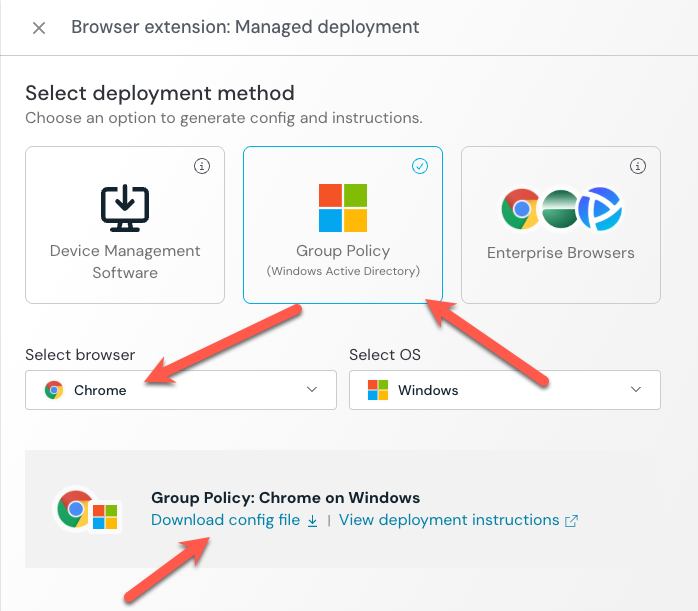Click the monitor download icon
The image size is (698, 611).
[x=125, y=208]
